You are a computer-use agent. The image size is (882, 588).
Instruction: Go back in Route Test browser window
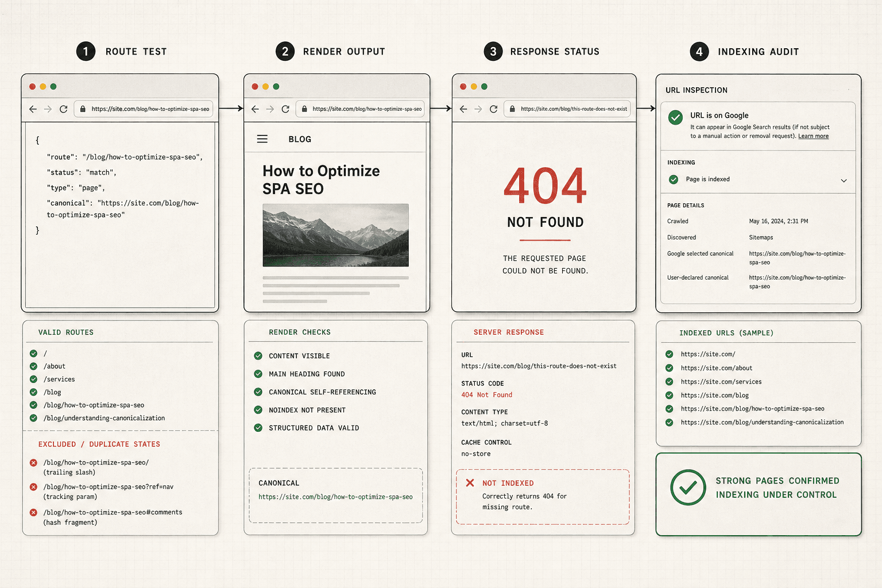33,109
